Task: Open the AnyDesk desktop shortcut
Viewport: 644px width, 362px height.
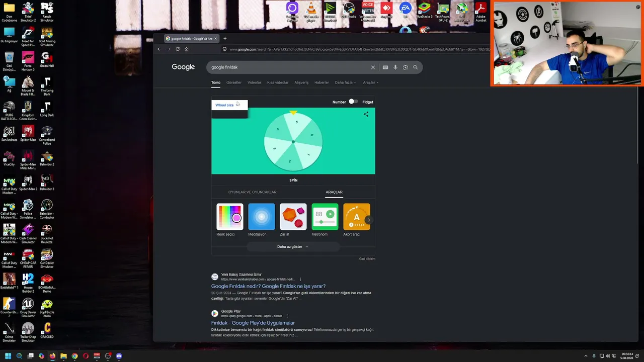Action: pyautogui.click(x=386, y=11)
